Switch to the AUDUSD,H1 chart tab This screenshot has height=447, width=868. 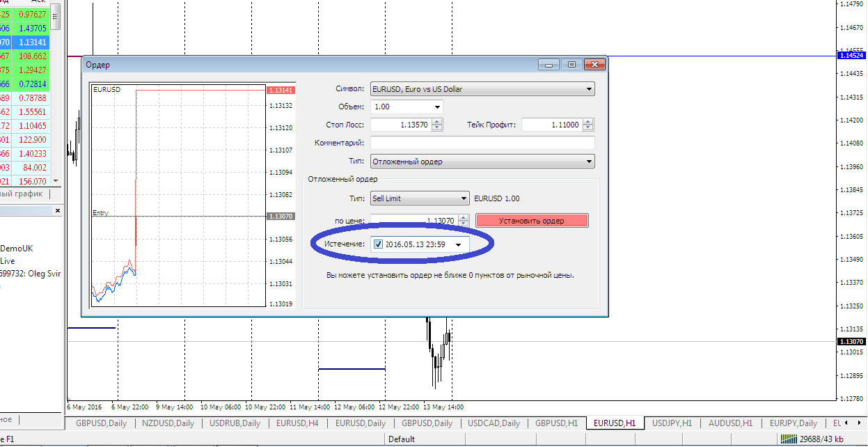[x=730, y=423]
